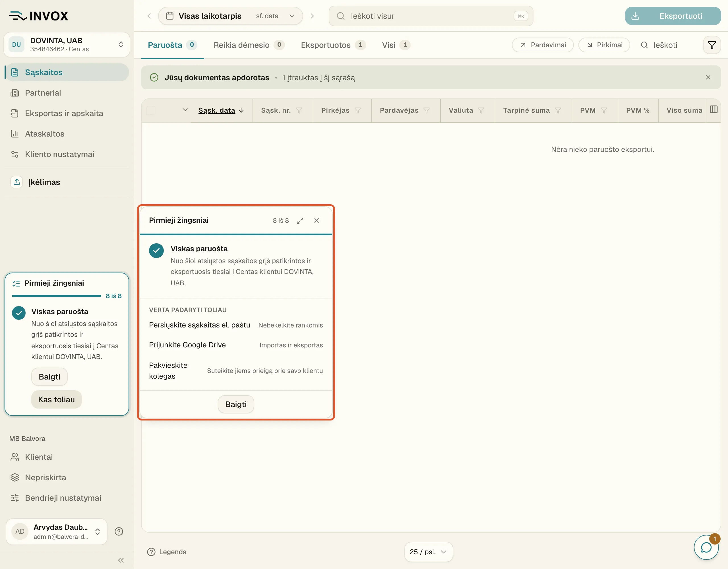This screenshot has height=569, width=728.
Task: Expand the Pirmieji žingsniai popup
Action: pos(300,220)
